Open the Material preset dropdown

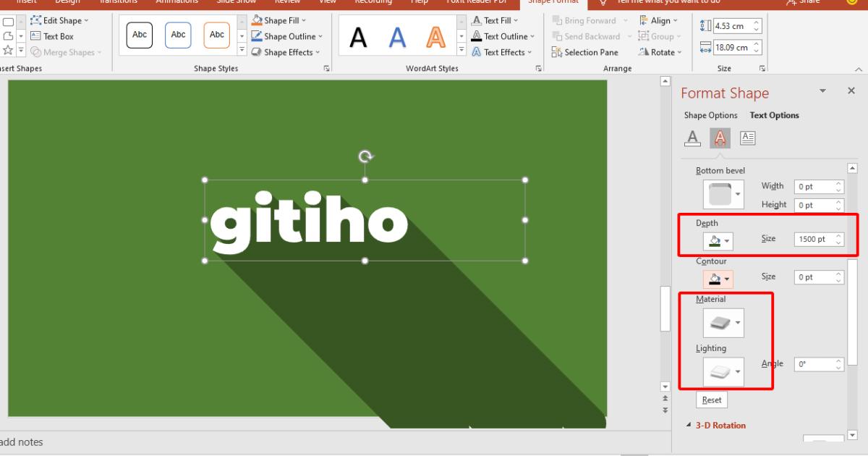point(723,323)
